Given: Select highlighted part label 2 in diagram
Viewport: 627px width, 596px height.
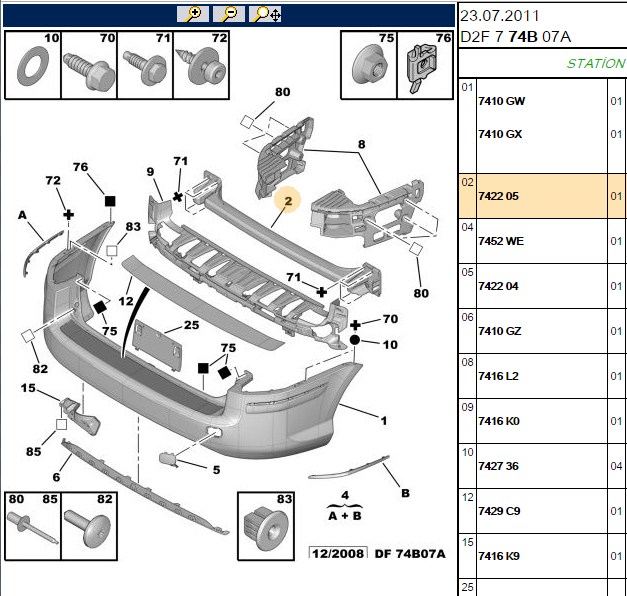Looking at the screenshot, I should 288,201.
